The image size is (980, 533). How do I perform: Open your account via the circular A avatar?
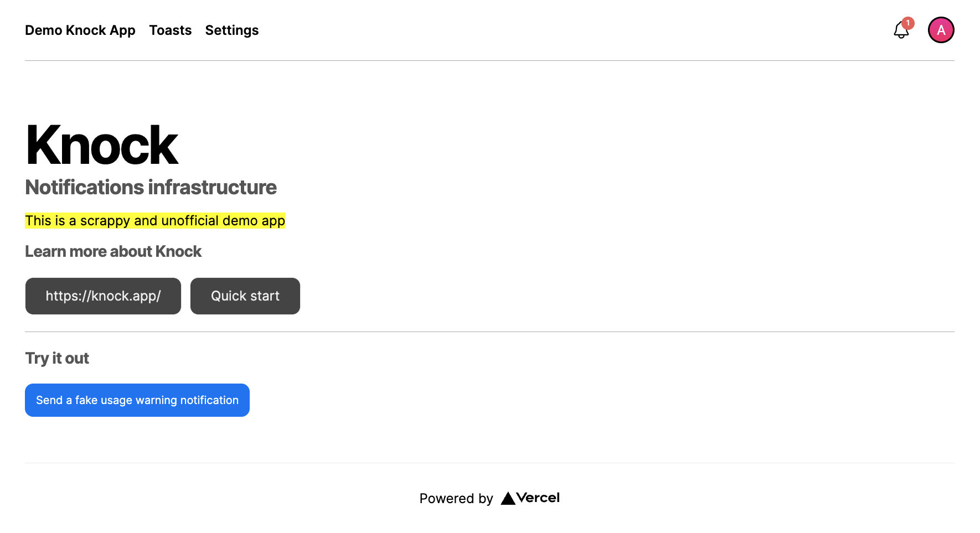point(941,30)
